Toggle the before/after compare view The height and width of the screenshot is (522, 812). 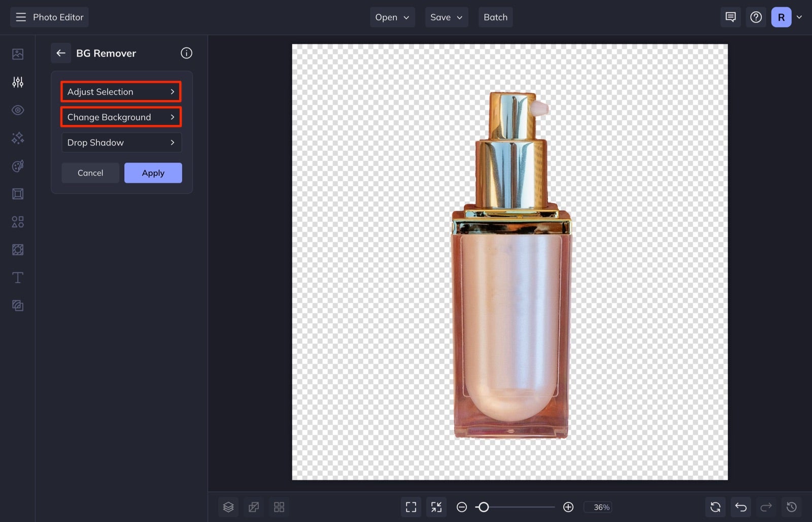pyautogui.click(x=254, y=507)
